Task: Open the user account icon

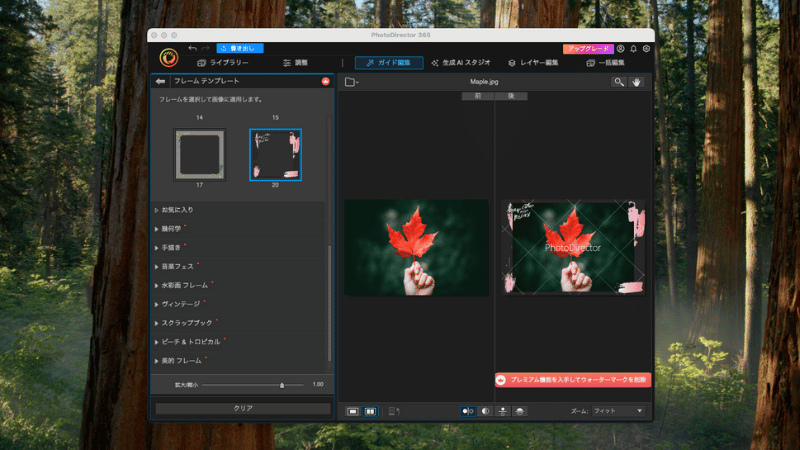Action: [x=620, y=48]
